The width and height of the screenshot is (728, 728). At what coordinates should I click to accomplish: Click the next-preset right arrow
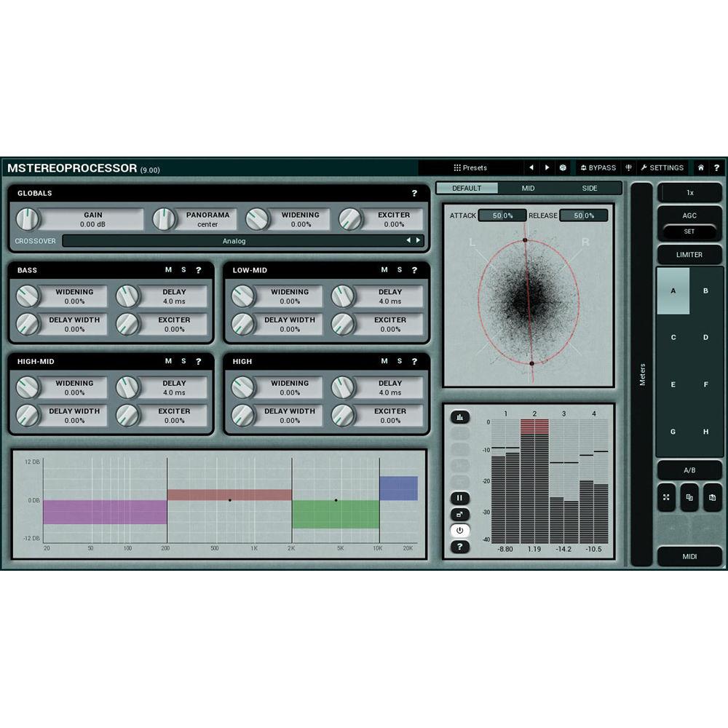point(547,167)
